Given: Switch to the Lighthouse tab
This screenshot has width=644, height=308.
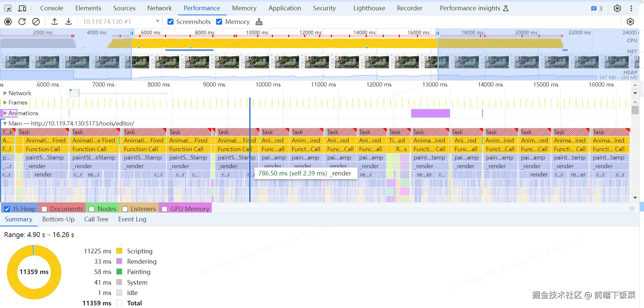Looking at the screenshot, I should [369, 8].
